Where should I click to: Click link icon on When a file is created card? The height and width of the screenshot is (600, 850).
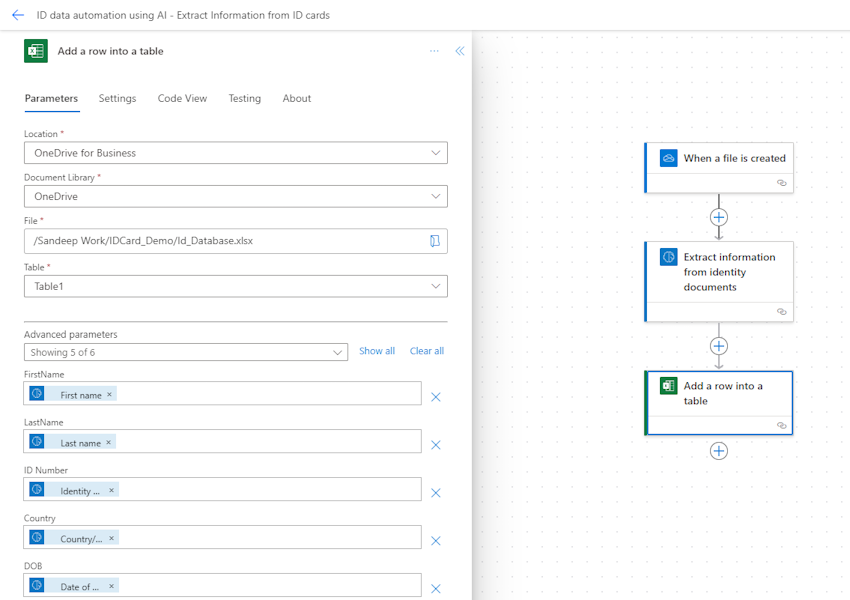tap(781, 183)
